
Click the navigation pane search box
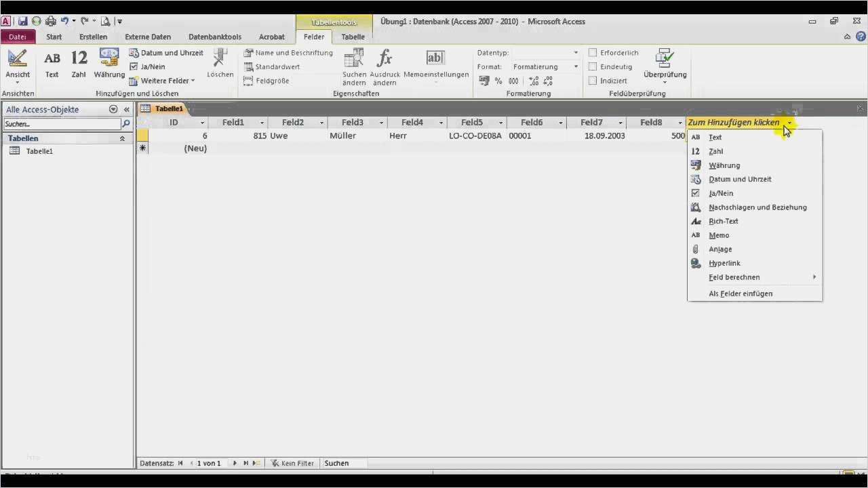point(61,124)
